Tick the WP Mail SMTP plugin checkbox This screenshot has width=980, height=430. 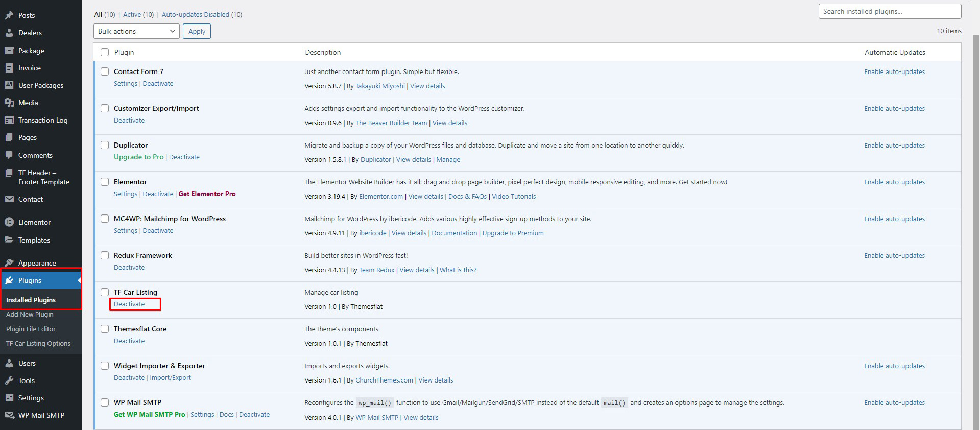(105, 402)
